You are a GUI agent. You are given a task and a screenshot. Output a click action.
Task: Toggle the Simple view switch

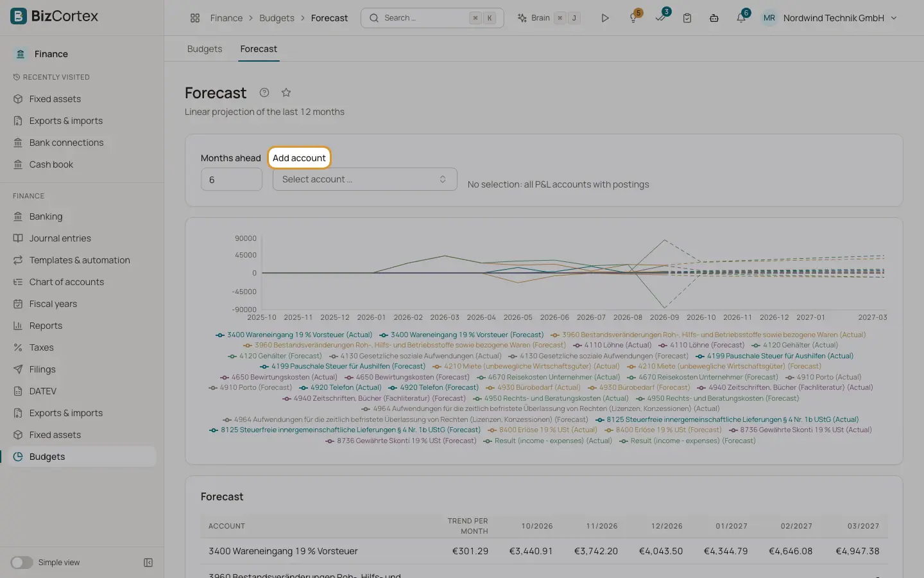coord(21,563)
